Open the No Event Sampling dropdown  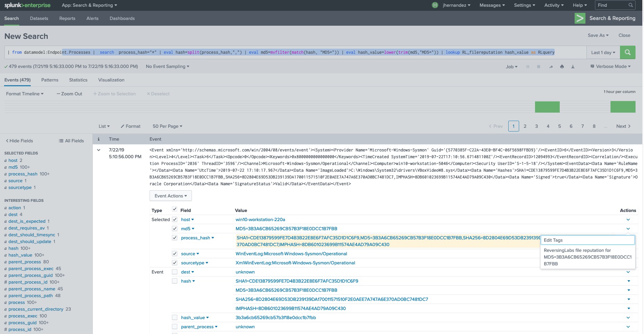point(167,67)
